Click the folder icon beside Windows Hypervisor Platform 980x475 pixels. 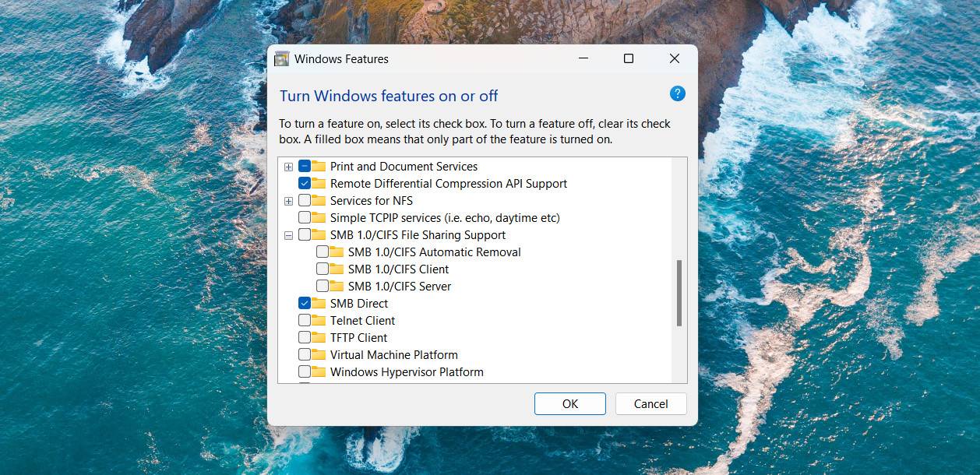tap(319, 371)
